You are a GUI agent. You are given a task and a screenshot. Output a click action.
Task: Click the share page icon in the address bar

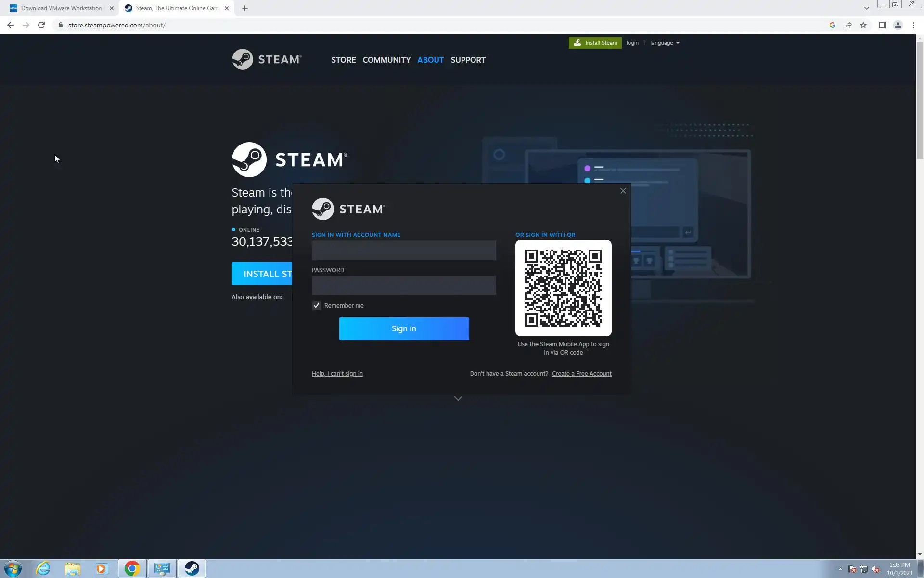848,25
